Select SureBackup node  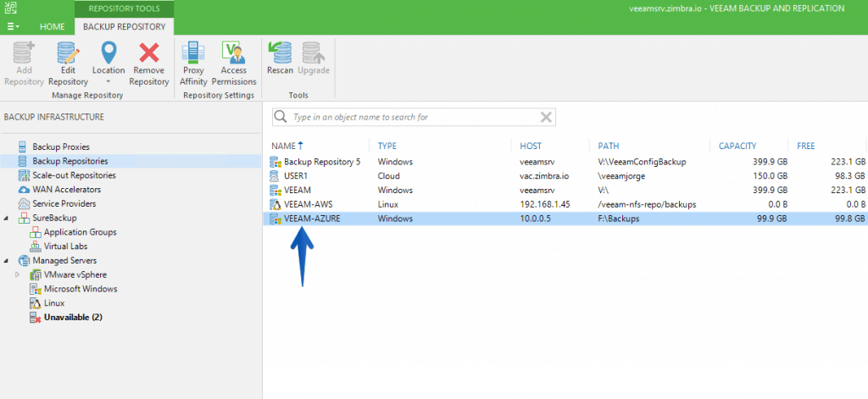[54, 218]
